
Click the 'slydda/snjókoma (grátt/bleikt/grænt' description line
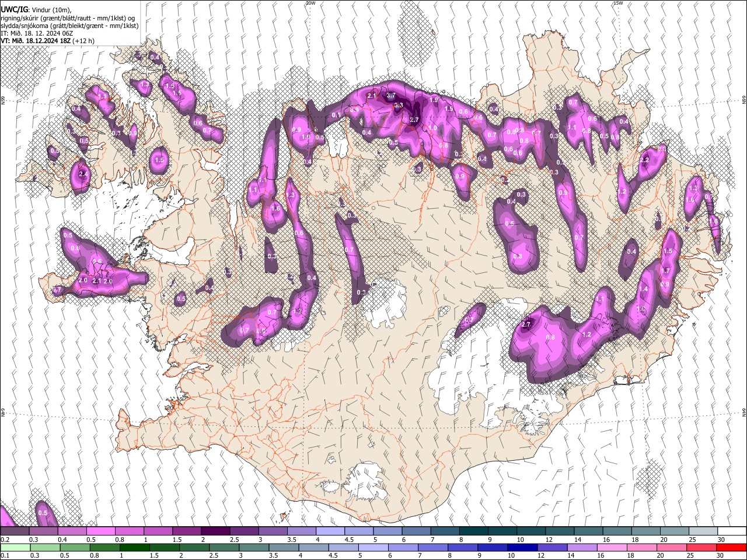pyautogui.click(x=69, y=26)
